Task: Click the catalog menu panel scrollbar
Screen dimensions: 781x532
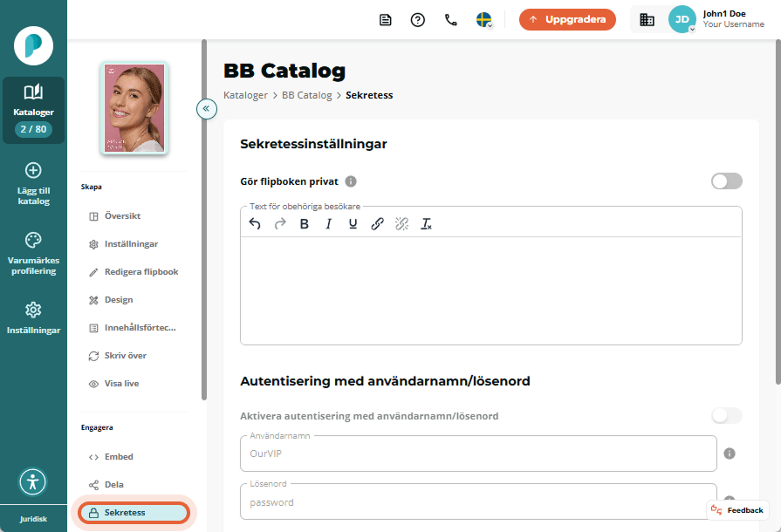Action: (203, 220)
